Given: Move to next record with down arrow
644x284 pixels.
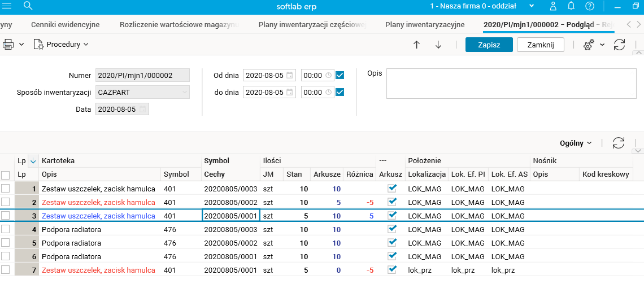Looking at the screenshot, I should coord(438,45).
